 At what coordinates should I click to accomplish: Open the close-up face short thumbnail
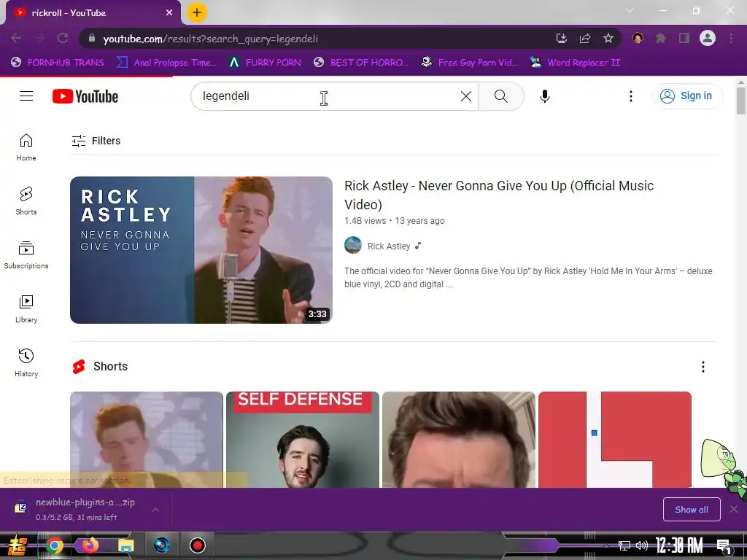459,440
